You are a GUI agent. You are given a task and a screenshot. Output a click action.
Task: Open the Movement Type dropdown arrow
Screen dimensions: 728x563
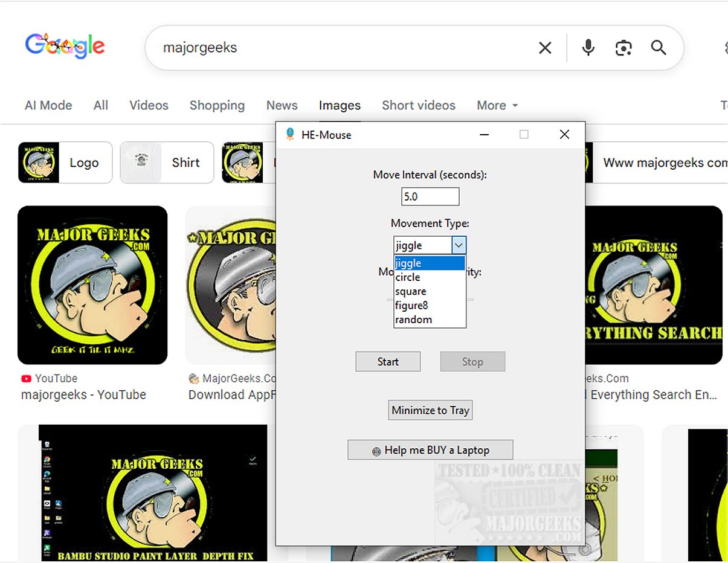[459, 245]
